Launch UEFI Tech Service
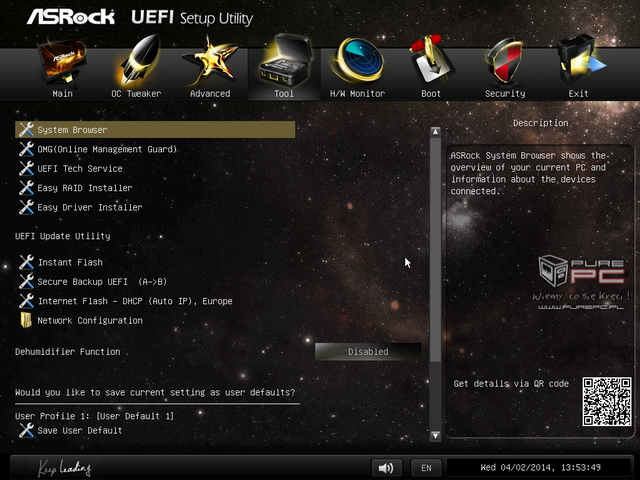This screenshot has height=480, width=640. [x=80, y=169]
